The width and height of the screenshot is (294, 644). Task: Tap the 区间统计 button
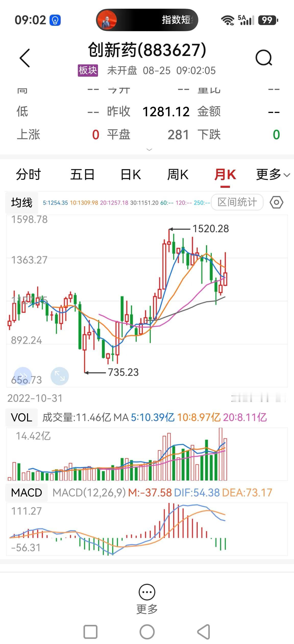point(237,202)
